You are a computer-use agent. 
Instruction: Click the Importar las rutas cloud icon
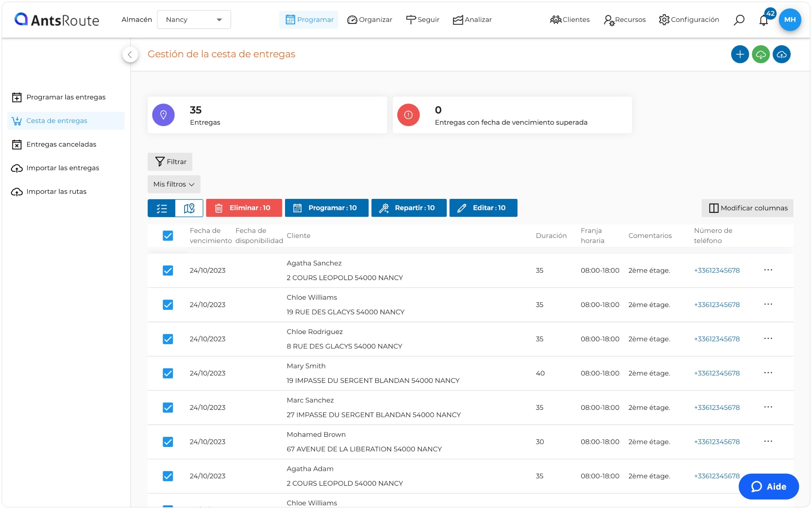17,192
